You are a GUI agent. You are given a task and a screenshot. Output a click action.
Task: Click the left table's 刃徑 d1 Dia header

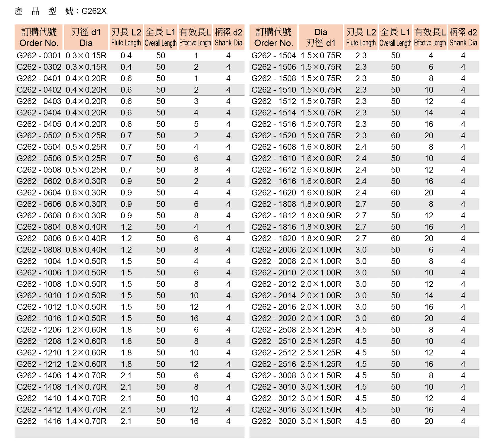(x=86, y=37)
